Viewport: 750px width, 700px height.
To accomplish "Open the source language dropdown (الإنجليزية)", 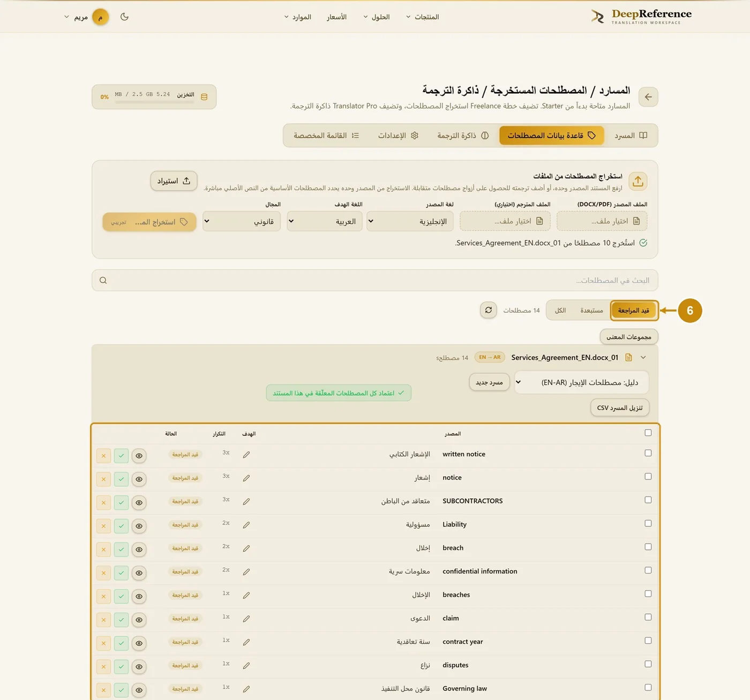I will coord(410,221).
